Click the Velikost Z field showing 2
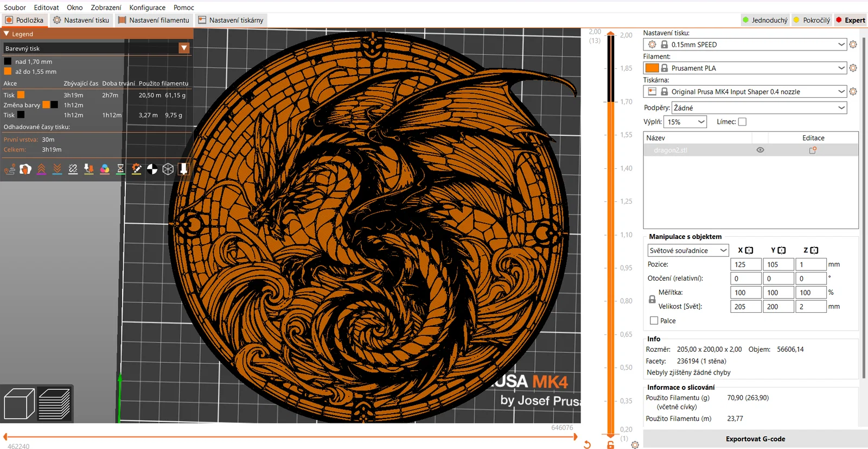This screenshot has height=449, width=868. pos(811,307)
